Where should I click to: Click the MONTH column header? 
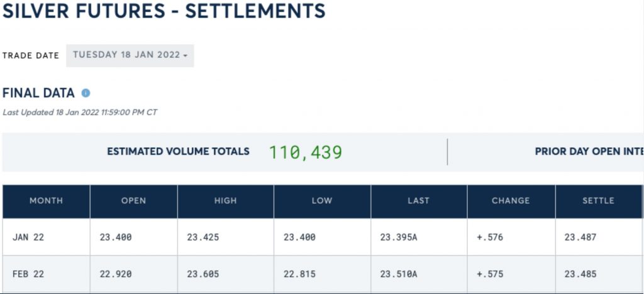point(46,201)
